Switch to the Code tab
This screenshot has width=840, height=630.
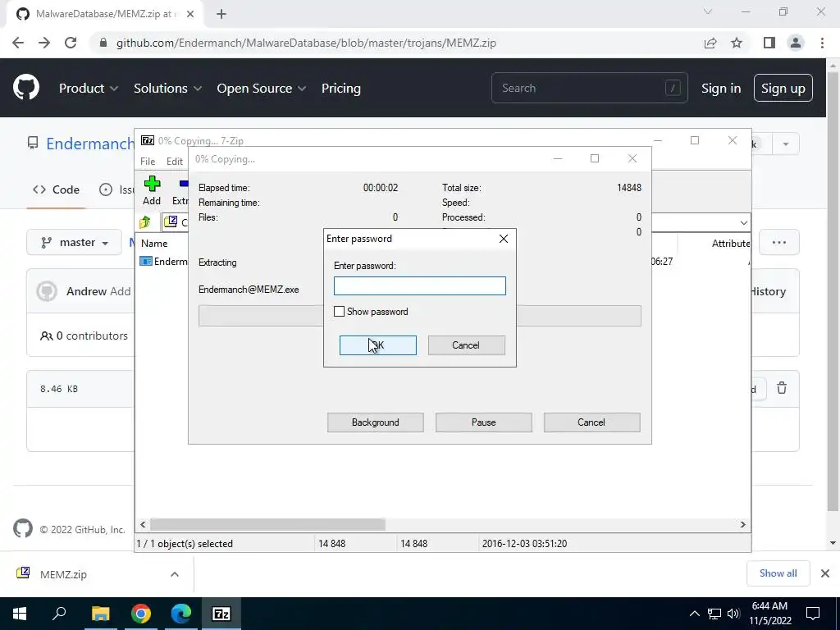point(57,189)
